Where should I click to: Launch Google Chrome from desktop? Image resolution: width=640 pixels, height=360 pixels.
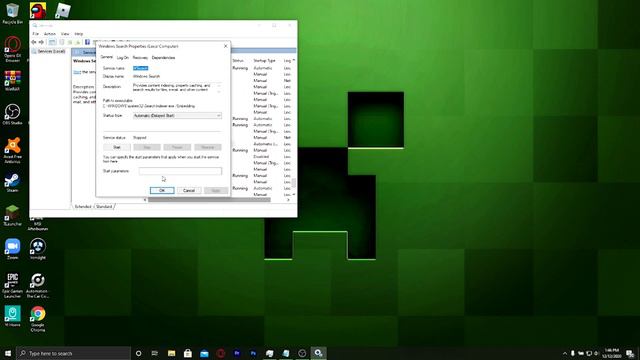click(38, 319)
